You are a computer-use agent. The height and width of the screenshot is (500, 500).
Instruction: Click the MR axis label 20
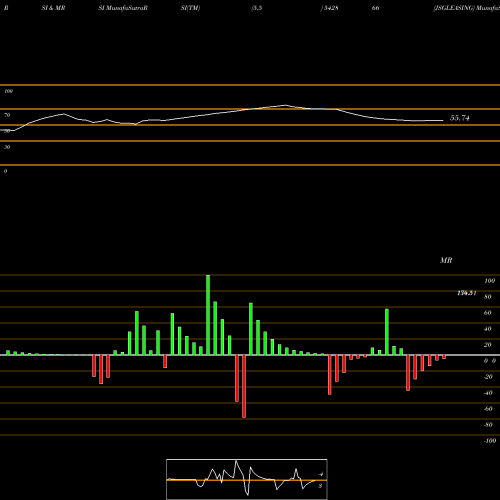488,345
